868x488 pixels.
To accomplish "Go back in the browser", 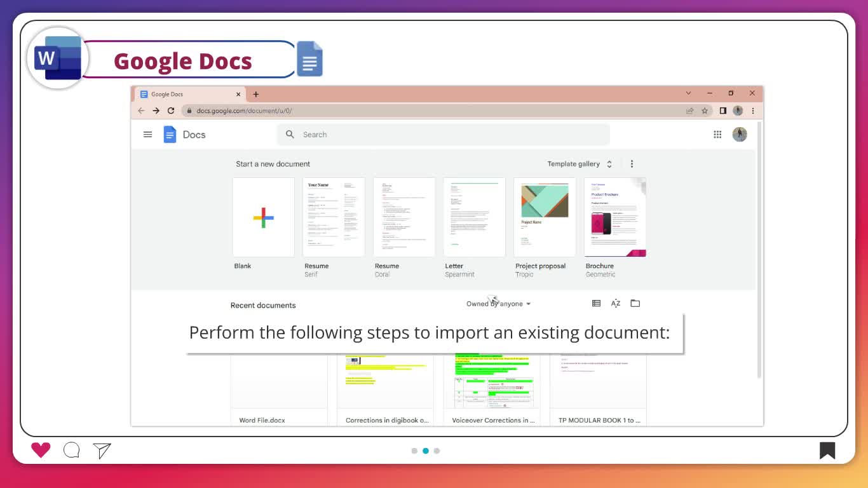I will 141,111.
